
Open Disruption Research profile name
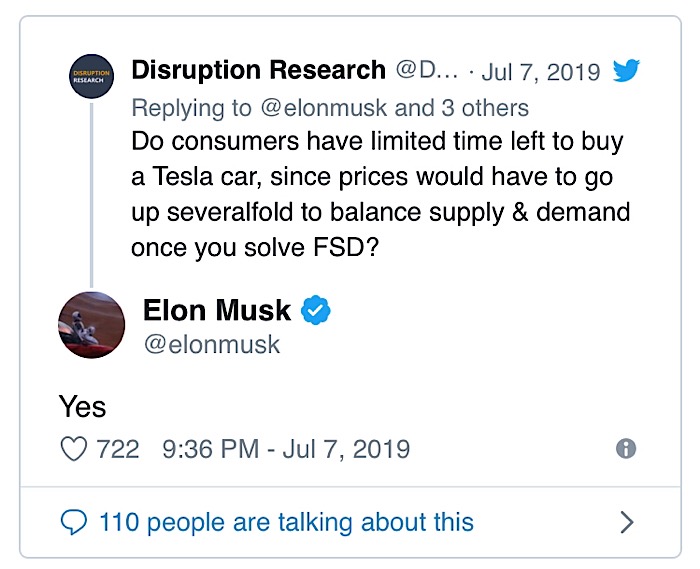click(x=258, y=71)
